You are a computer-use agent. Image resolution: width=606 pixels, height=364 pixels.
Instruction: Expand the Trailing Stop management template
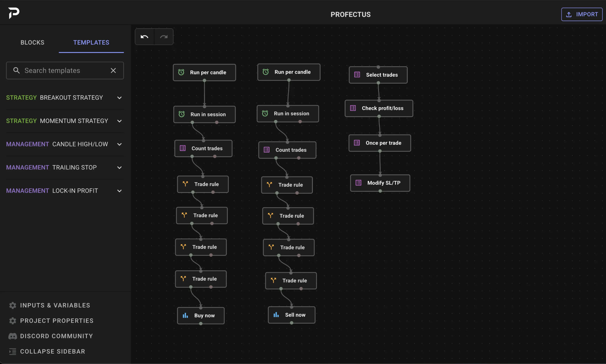[119, 168]
